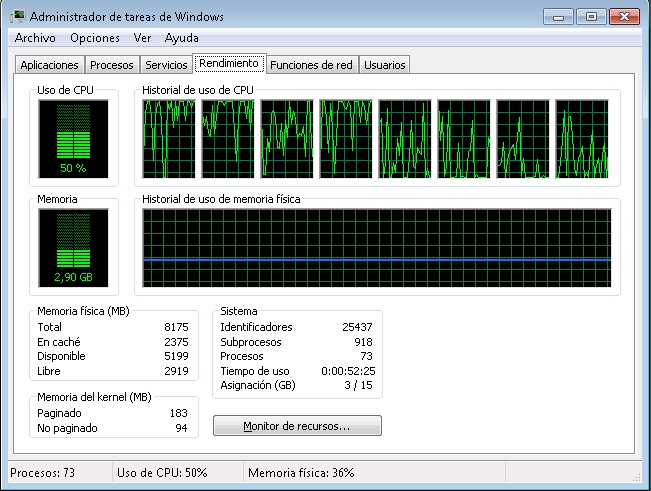
Task: Click the Identificadores value 25437
Action: click(357, 327)
